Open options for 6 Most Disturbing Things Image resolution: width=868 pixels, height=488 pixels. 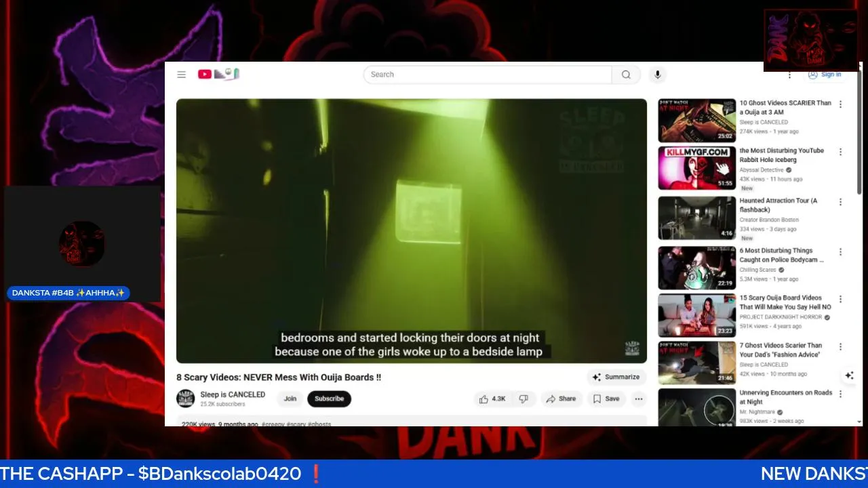point(840,251)
